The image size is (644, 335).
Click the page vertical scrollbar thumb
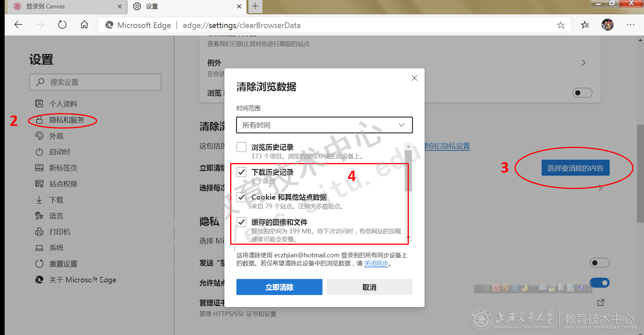641,174
